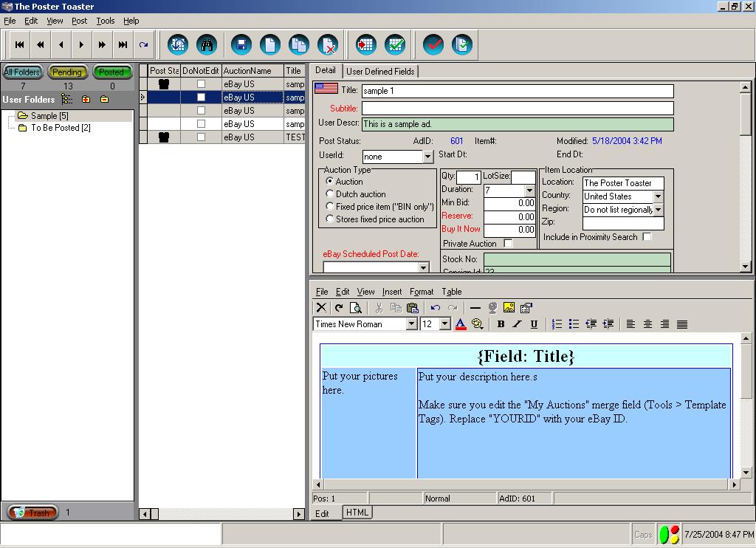Click the AuctionName column header
Image resolution: width=756 pixels, height=548 pixels.
click(252, 71)
